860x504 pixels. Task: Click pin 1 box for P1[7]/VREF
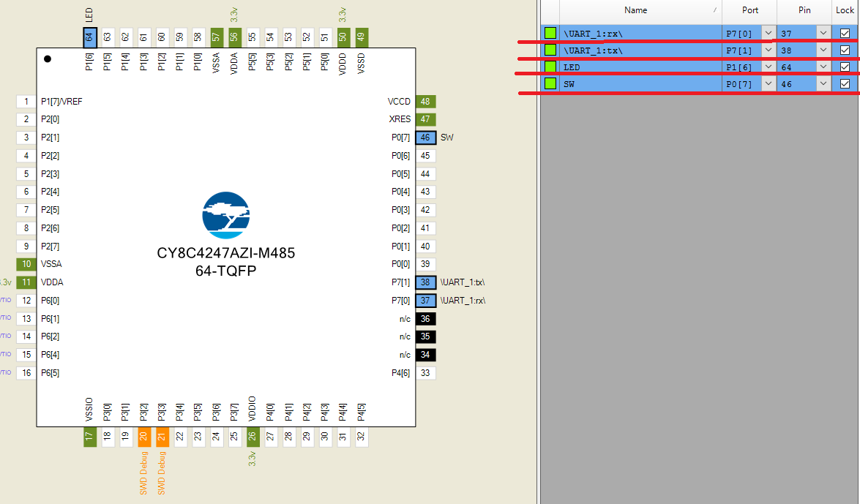26,102
